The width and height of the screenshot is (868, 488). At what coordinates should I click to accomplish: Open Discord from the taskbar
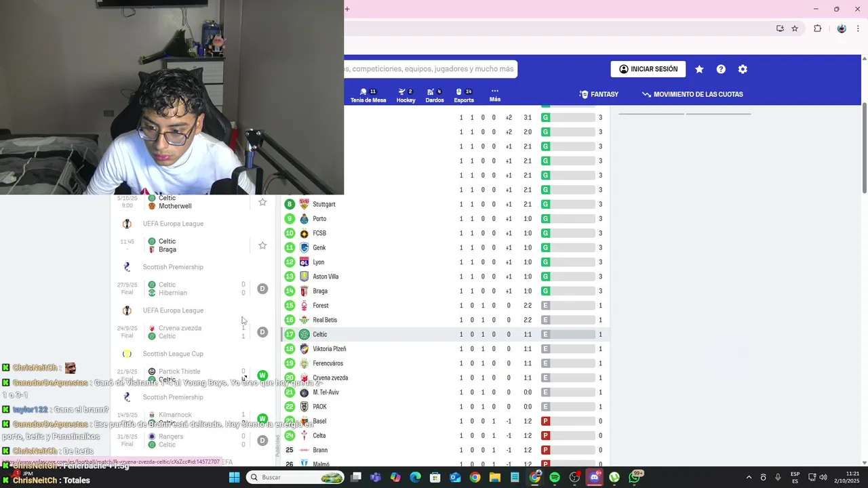[595, 477]
